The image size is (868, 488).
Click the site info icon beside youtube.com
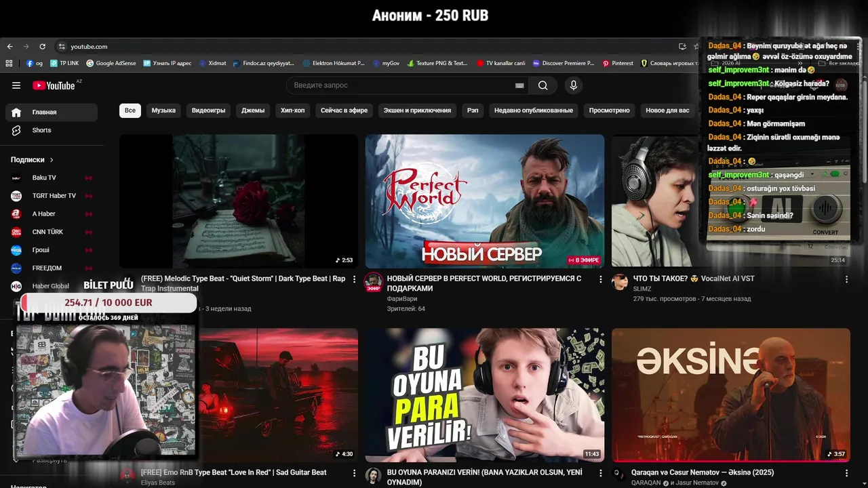click(62, 47)
